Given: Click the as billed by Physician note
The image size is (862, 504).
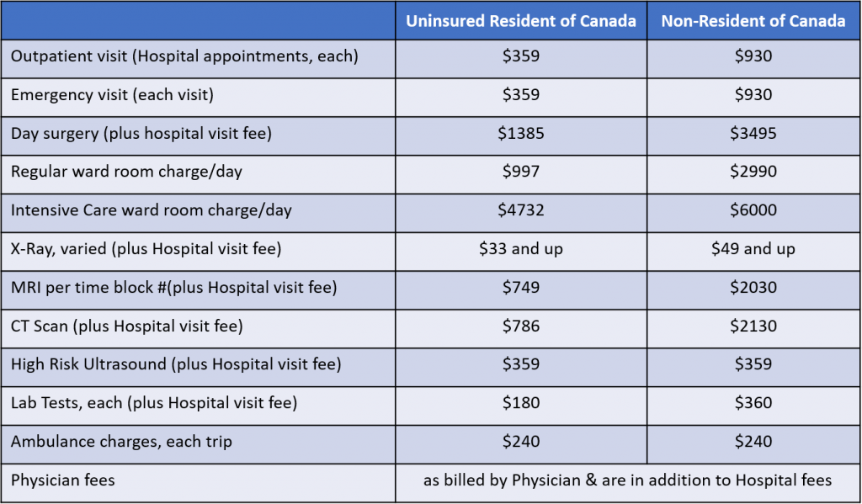Looking at the screenshot, I should pyautogui.click(x=627, y=480).
